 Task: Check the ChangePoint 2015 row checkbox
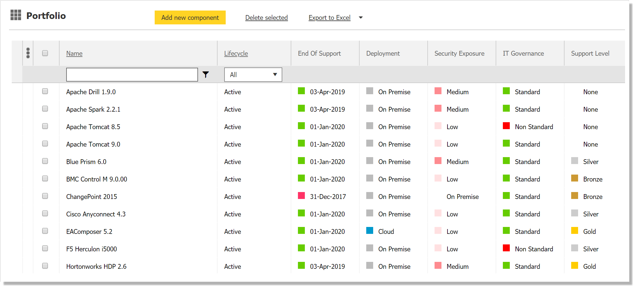point(45,196)
